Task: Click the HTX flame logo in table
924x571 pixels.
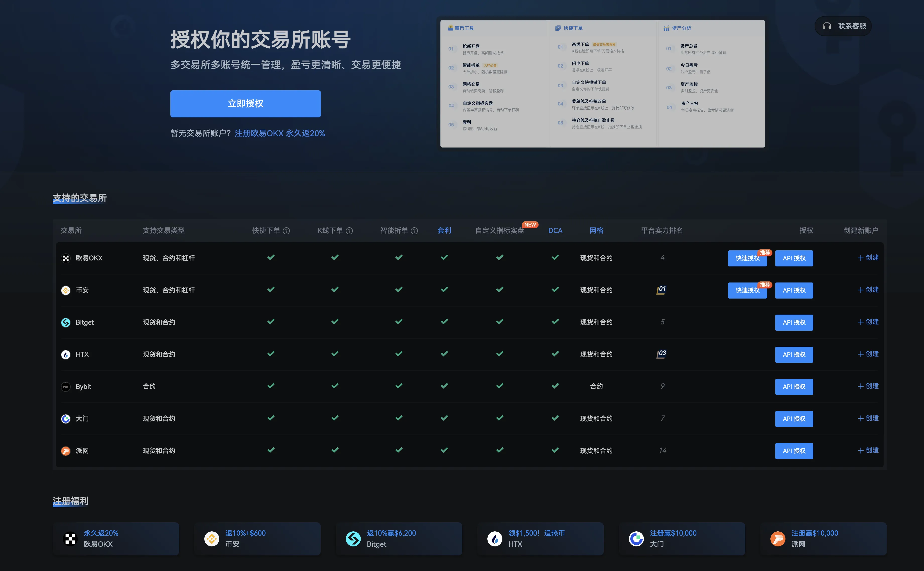Action: 66,354
